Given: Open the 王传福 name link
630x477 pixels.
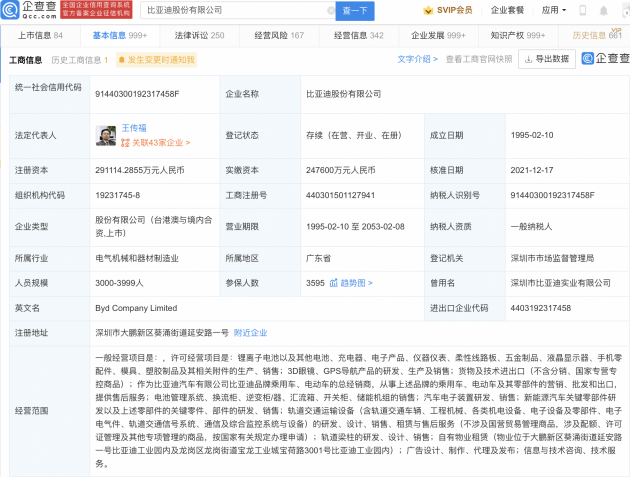Looking at the screenshot, I should pos(134,128).
